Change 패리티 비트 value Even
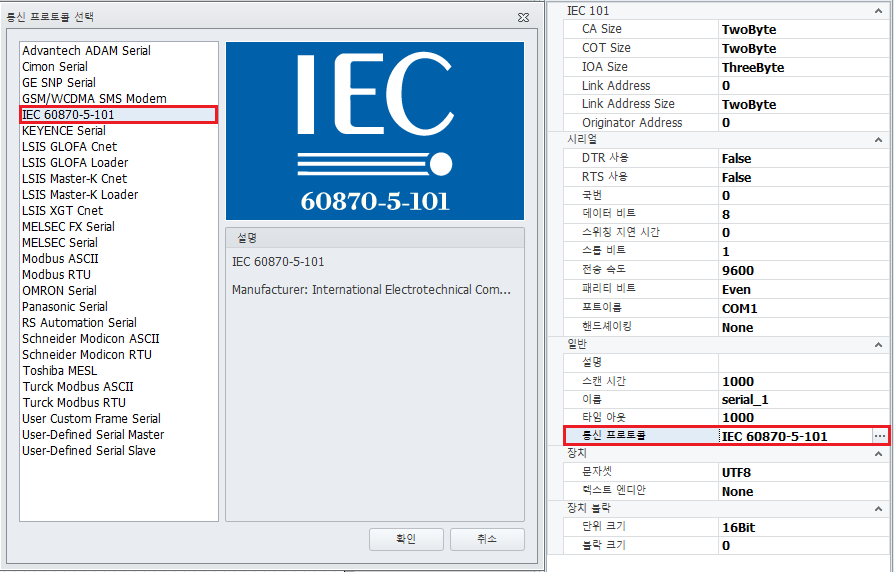894x572 pixels. pyautogui.click(x=803, y=289)
